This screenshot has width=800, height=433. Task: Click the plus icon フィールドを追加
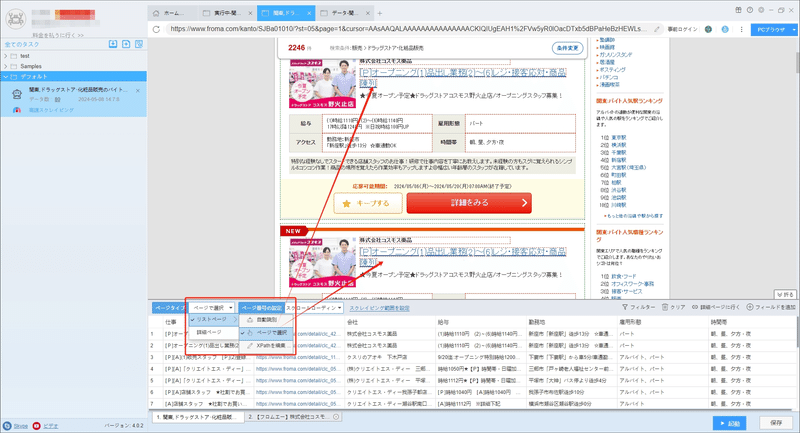[749, 307]
